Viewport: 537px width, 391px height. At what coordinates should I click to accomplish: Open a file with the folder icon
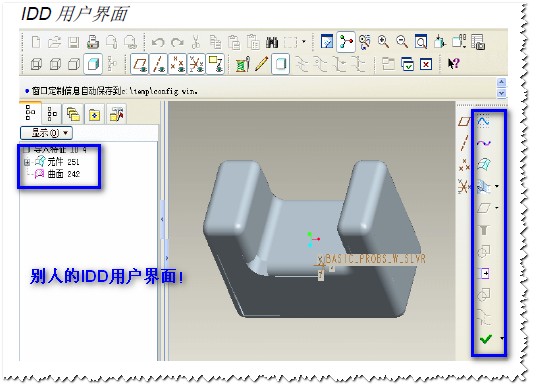(54, 42)
